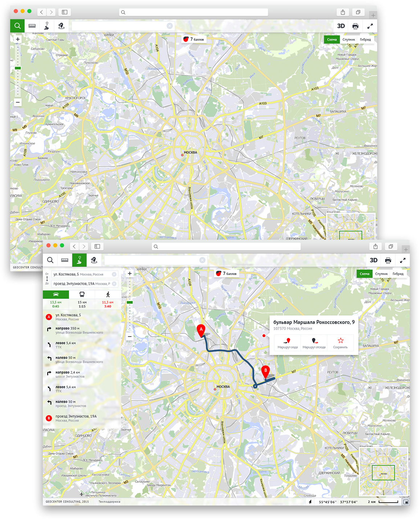This screenshot has height=519, width=420.
Task: Swap From and To route points
Action: (x=47, y=279)
